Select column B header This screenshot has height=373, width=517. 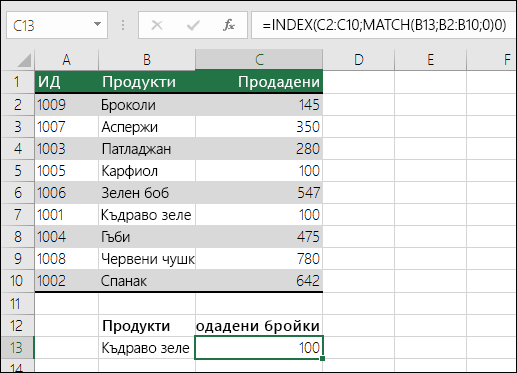[x=147, y=60]
